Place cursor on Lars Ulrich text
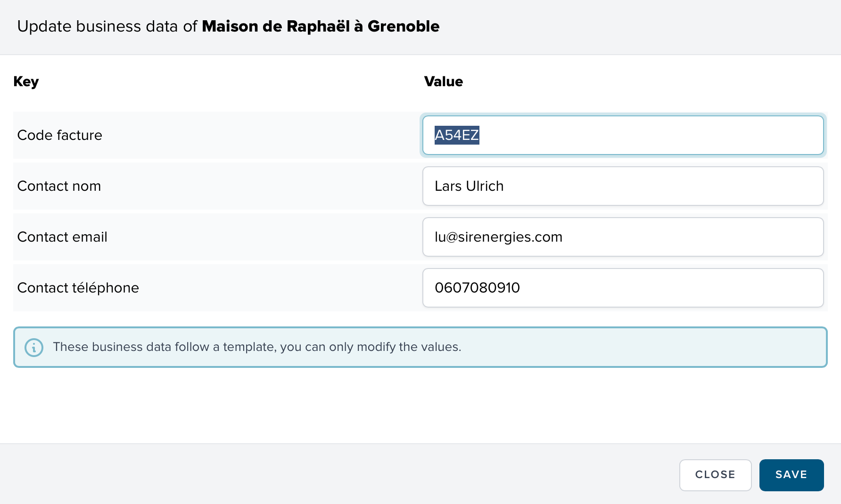841x504 pixels. click(x=469, y=187)
